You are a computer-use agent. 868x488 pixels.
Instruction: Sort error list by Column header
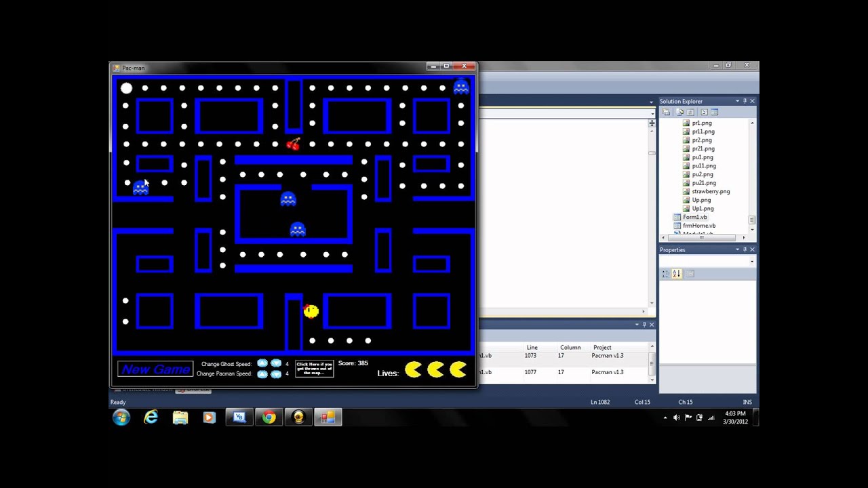coord(570,348)
